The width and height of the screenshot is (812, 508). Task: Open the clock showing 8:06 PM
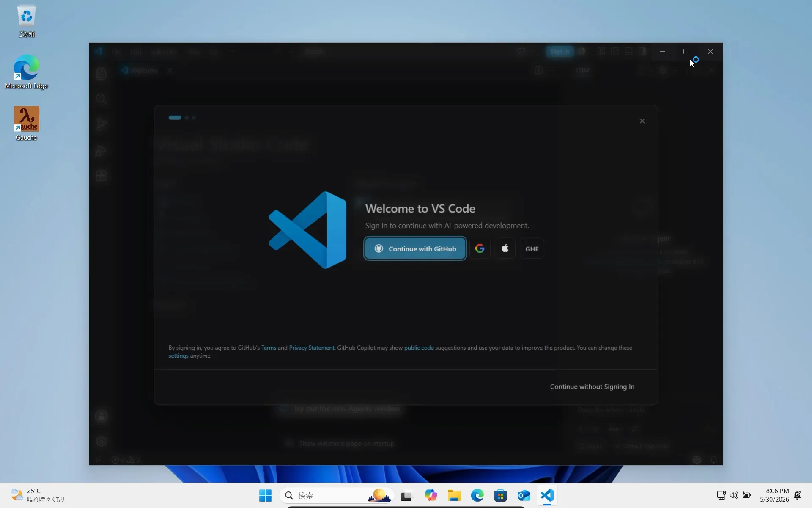click(774, 495)
